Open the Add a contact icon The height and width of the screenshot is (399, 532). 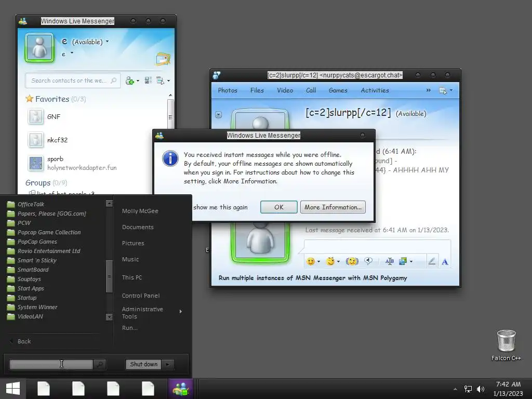(x=129, y=81)
